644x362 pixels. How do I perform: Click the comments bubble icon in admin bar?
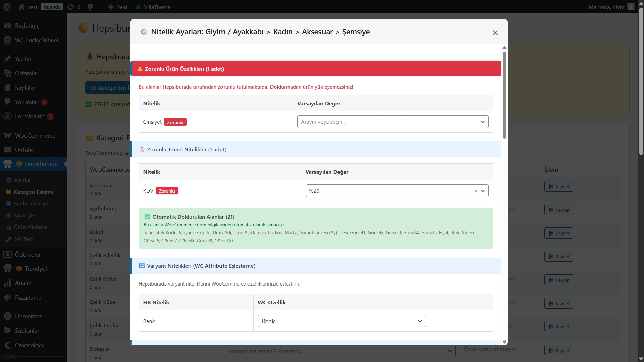tap(90, 7)
